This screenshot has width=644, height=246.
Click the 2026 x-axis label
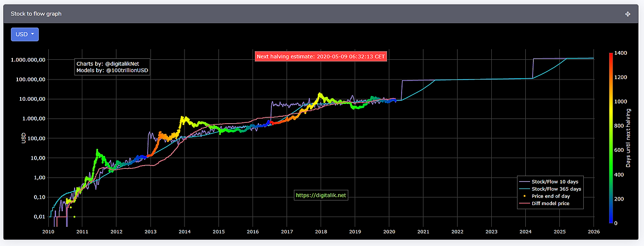pyautogui.click(x=593, y=232)
